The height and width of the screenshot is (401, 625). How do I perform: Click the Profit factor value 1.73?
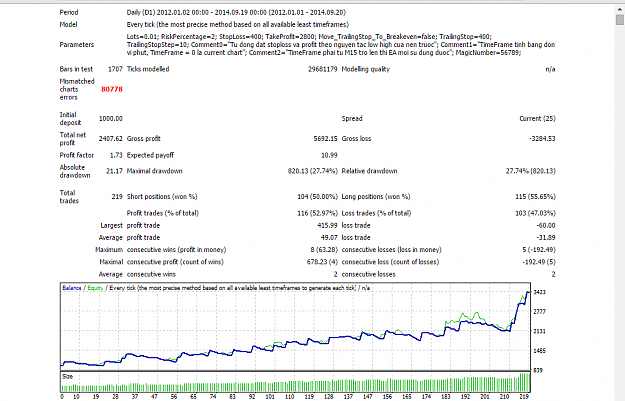tap(116, 155)
